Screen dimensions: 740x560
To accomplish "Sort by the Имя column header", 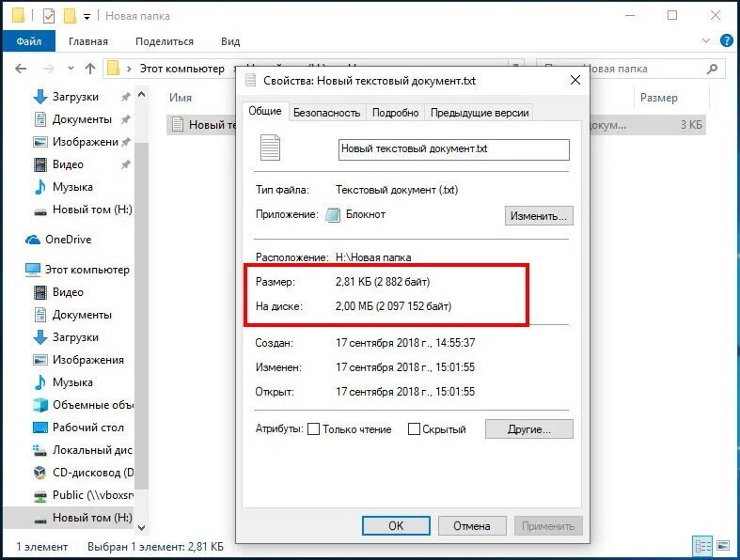I will (181, 98).
